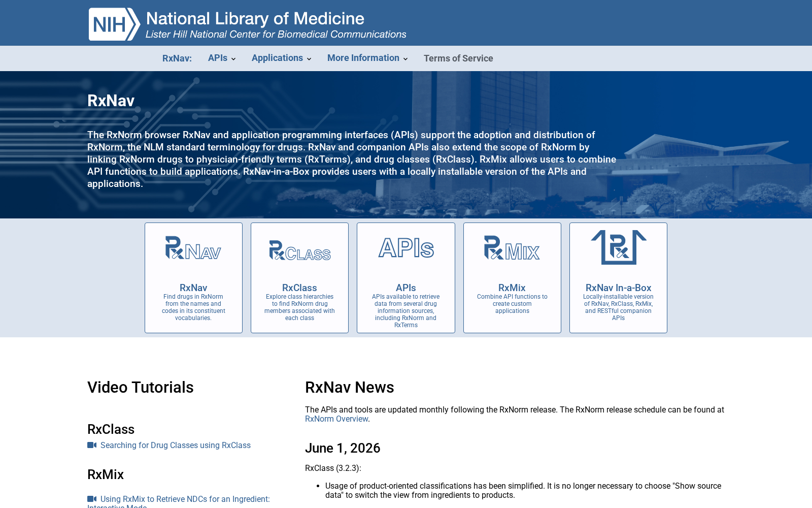Screen dimensions: 812x508
Task: Click the RxMix tutorials section heading
Action: click(106, 474)
